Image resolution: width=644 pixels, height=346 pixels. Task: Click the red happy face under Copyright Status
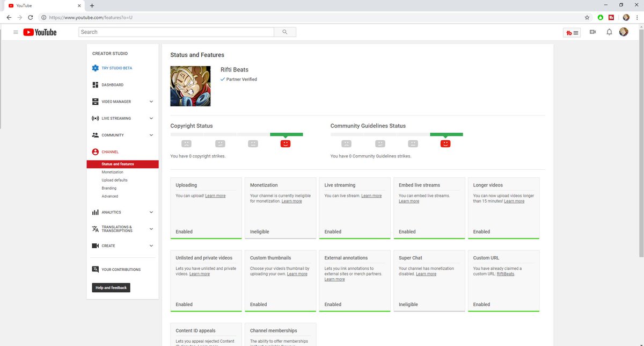[286, 143]
